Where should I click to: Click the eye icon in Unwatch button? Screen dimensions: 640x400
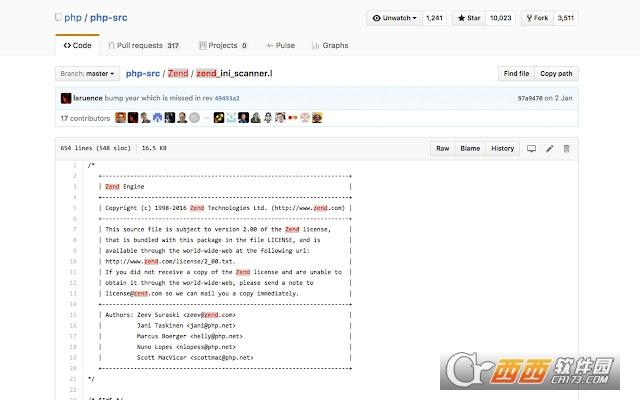376,18
